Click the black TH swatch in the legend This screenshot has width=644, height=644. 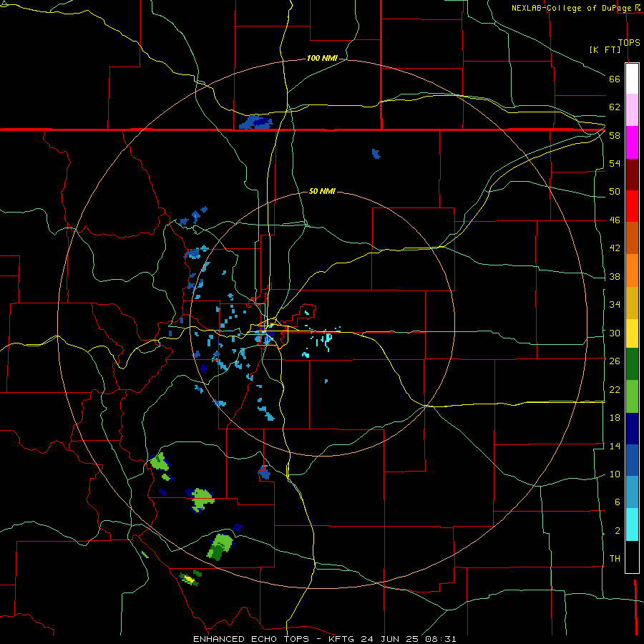(632, 557)
